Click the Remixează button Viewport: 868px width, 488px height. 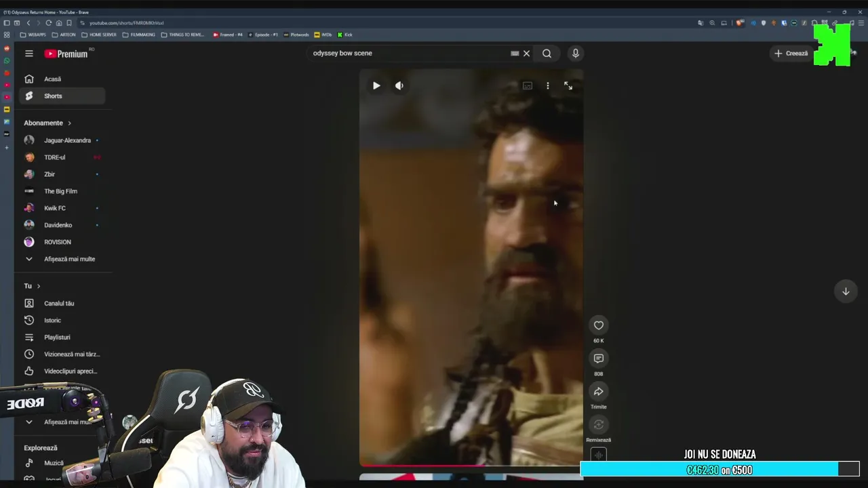coord(598,425)
